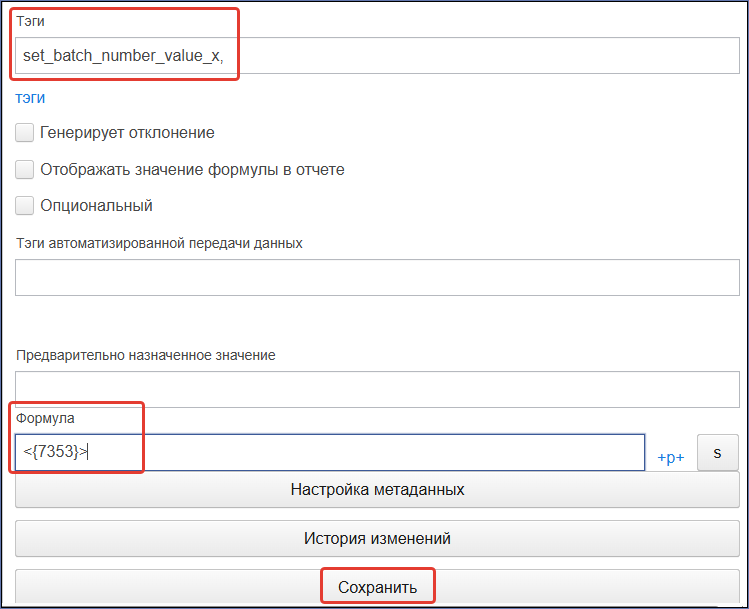The image size is (749, 609).
Task: Click the top Тэги label text
Action: [31, 21]
